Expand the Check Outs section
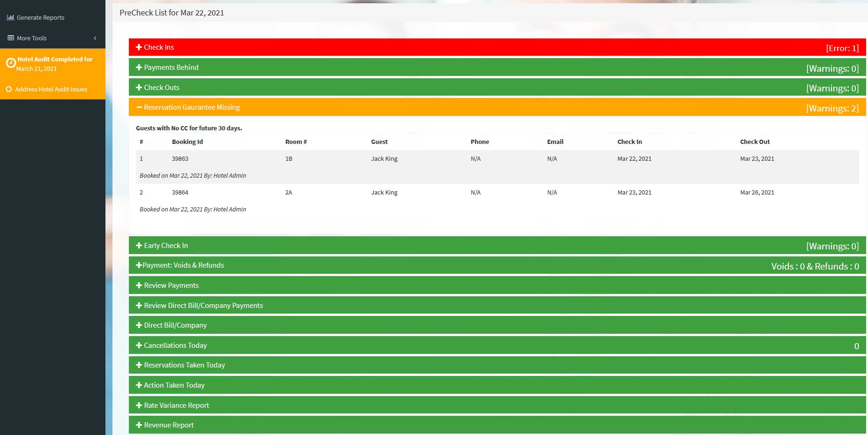868x435 pixels. (x=497, y=88)
